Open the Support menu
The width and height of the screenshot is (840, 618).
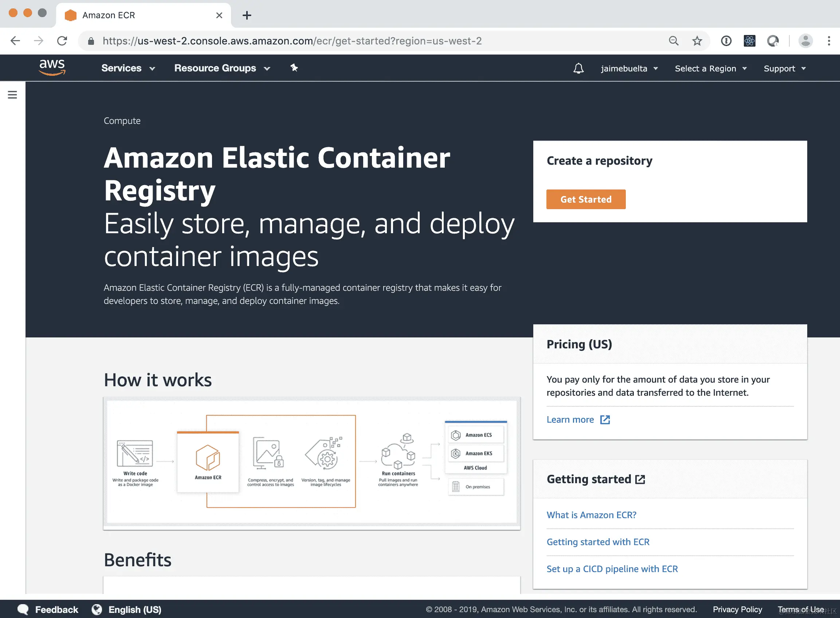pyautogui.click(x=784, y=69)
